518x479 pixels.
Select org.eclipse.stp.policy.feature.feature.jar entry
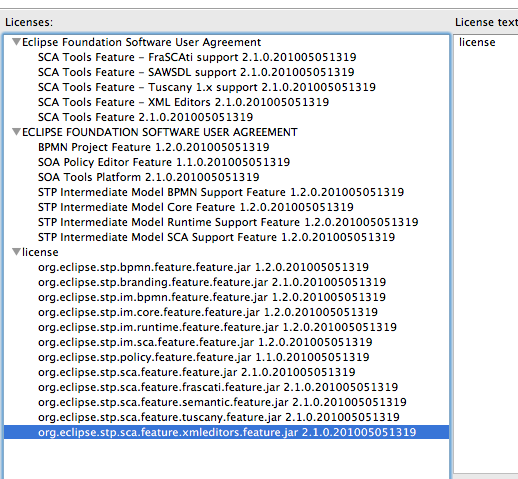pos(204,357)
